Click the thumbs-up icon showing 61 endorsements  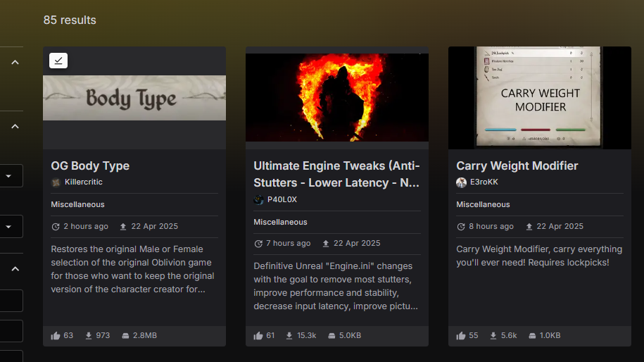[x=258, y=336]
